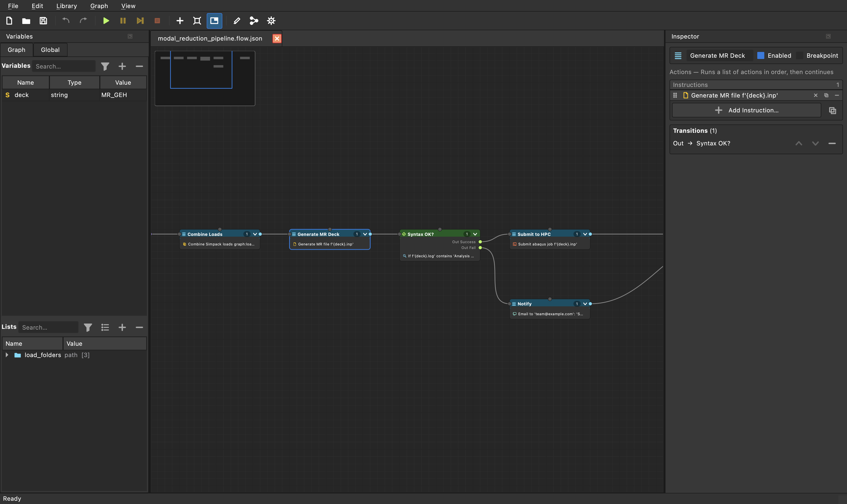
Task: Delete the Out to Syntax OK? transition
Action: coord(832,143)
